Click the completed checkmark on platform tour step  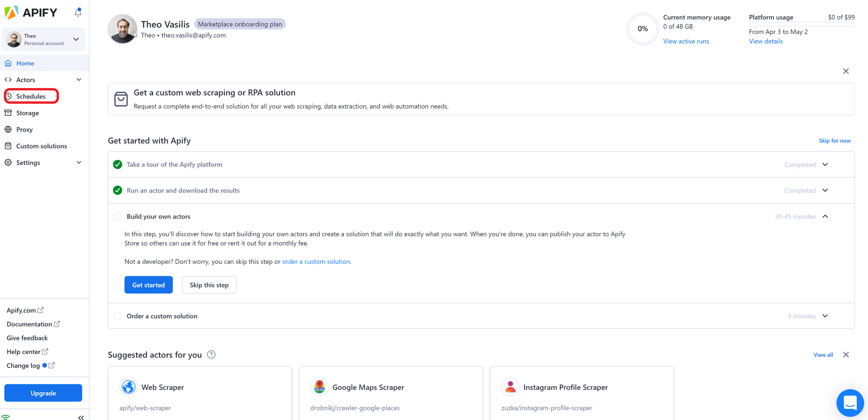pos(117,164)
